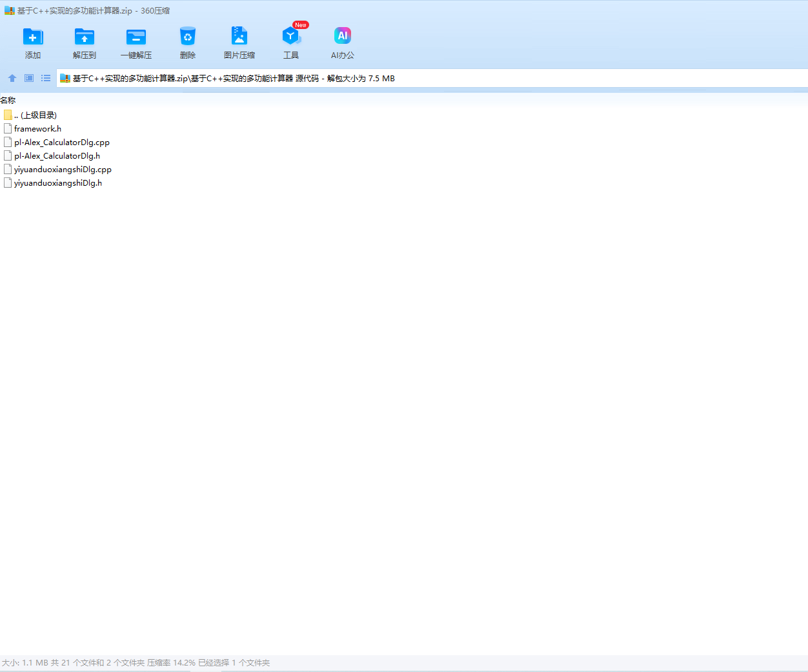
Task: Go up one level with the up arrow
Action: point(12,78)
